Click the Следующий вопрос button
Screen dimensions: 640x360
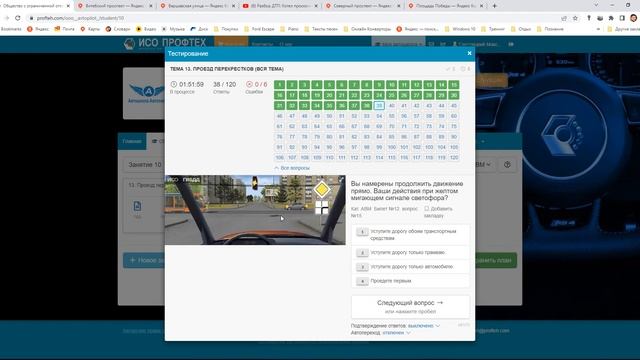point(410,307)
